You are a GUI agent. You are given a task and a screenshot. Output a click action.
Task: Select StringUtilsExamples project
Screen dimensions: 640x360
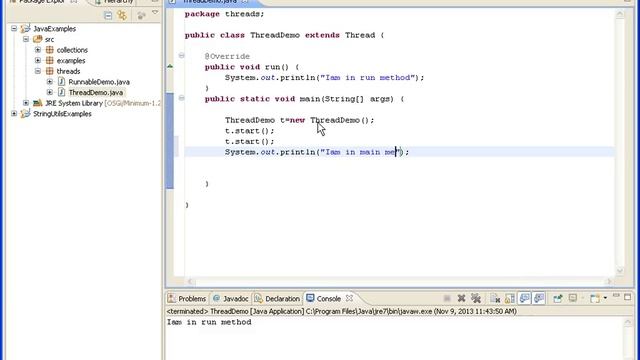point(62,113)
